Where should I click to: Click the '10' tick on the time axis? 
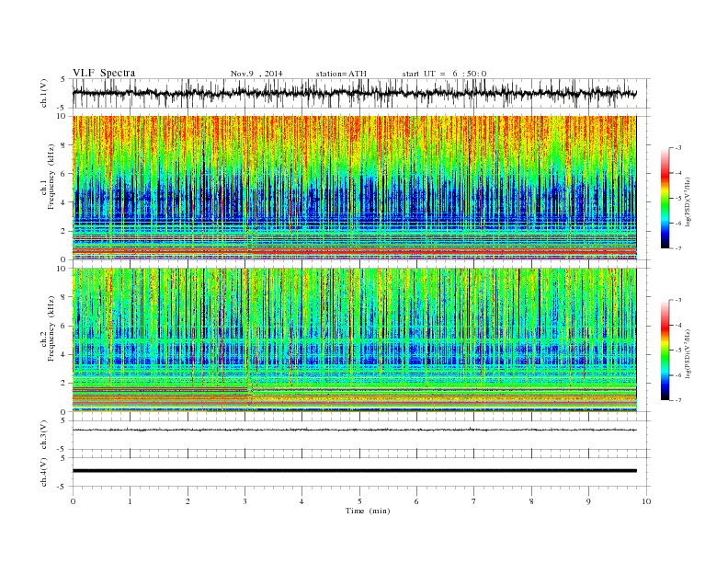pos(646,501)
